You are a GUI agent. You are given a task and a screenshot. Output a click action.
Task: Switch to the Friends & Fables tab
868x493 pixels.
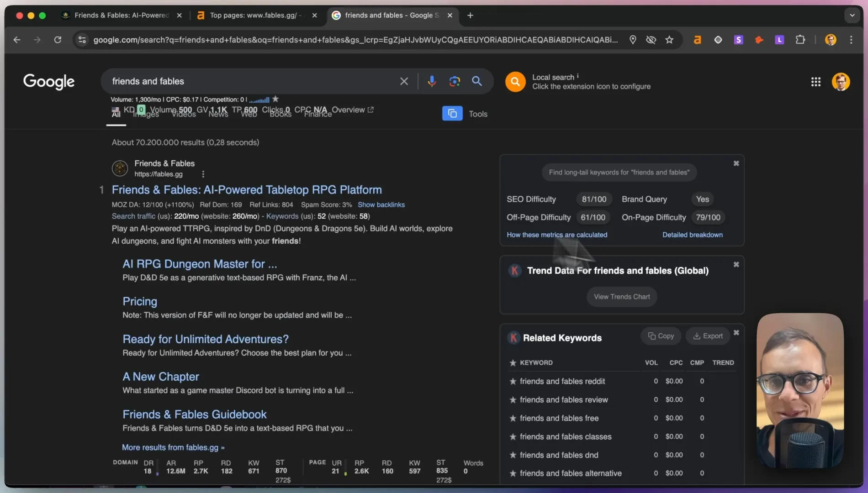(x=121, y=15)
